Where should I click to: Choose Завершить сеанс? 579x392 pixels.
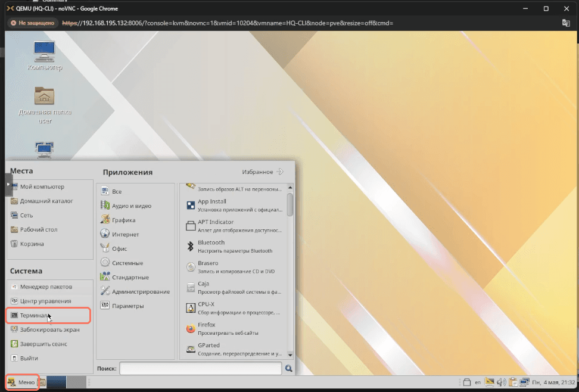pos(50,344)
